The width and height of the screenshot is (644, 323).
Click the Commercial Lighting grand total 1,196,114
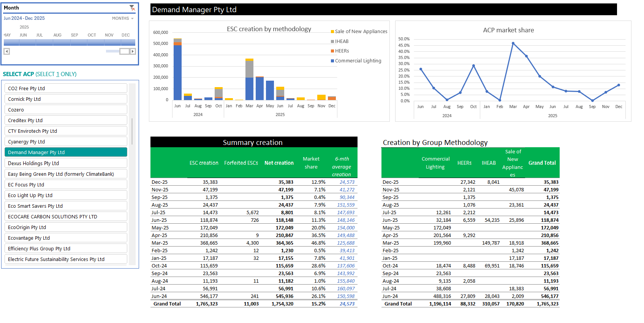(x=440, y=304)
